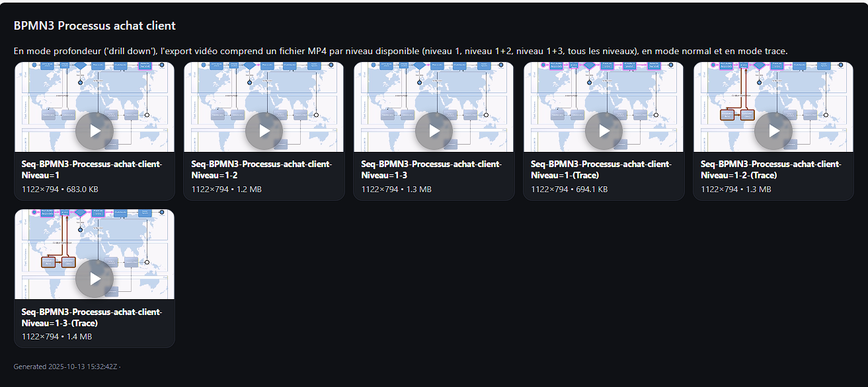Click the Niveau=1-(Trace) video title
The image size is (868, 387).
601,170
